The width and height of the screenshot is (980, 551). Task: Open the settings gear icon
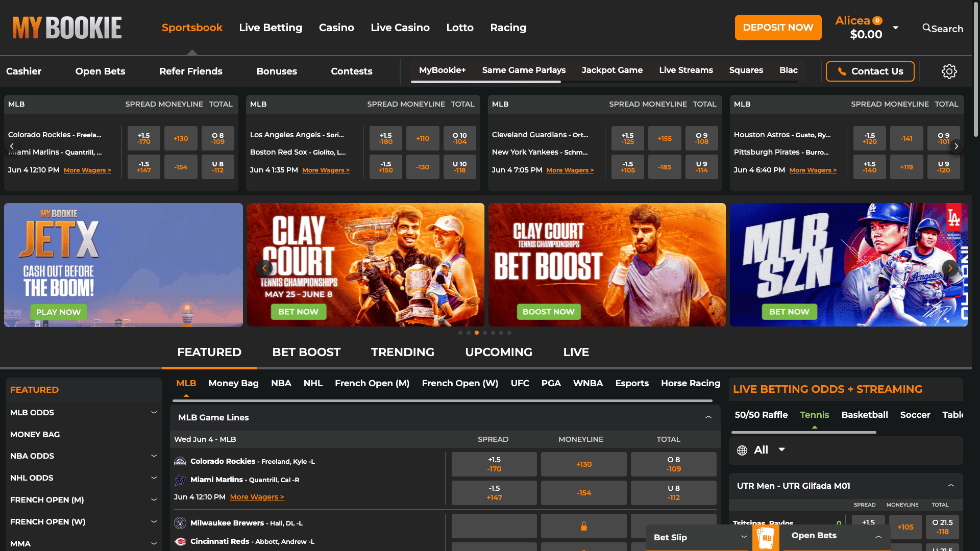click(x=949, y=71)
